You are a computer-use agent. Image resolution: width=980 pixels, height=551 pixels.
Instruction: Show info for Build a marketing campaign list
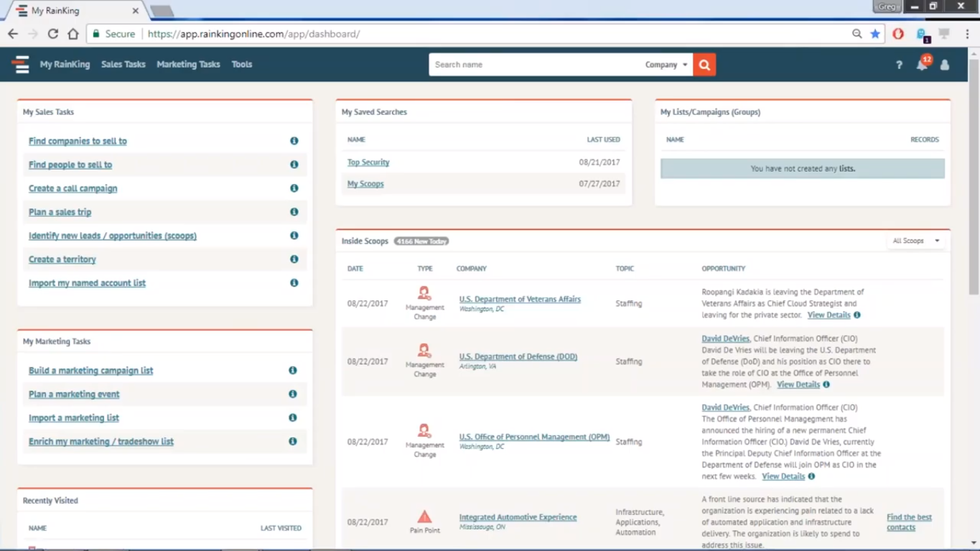point(293,371)
